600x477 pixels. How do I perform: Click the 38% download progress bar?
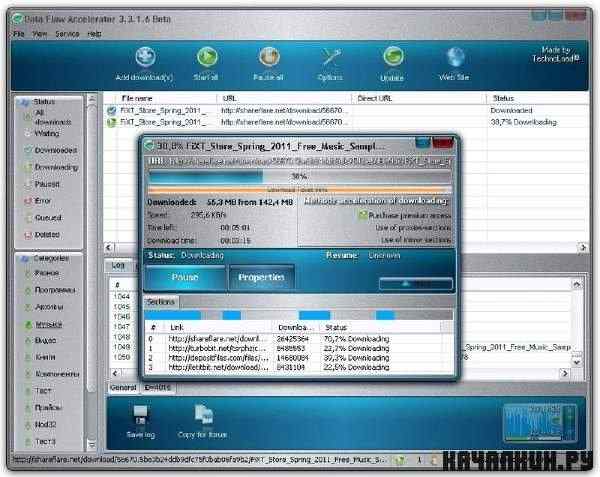point(300,176)
